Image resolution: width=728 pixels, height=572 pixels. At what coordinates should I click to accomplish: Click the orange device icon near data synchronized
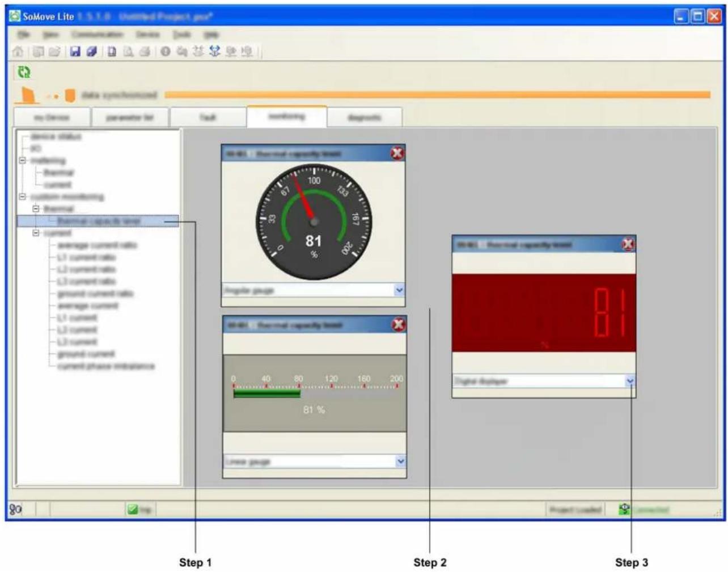click(x=70, y=95)
